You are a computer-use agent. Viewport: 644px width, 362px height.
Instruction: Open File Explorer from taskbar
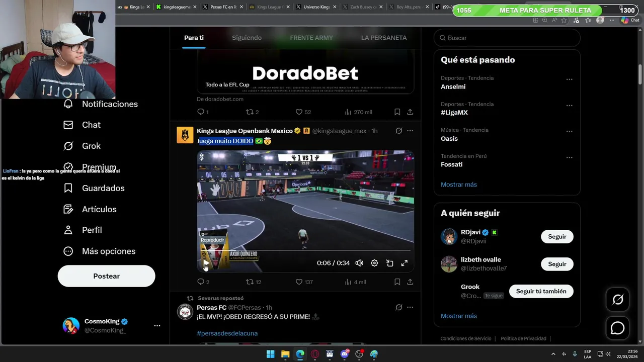[x=285, y=354]
